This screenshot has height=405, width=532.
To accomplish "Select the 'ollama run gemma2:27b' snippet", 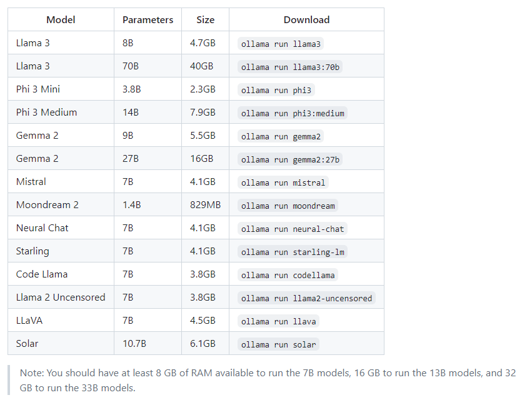I will (290, 159).
